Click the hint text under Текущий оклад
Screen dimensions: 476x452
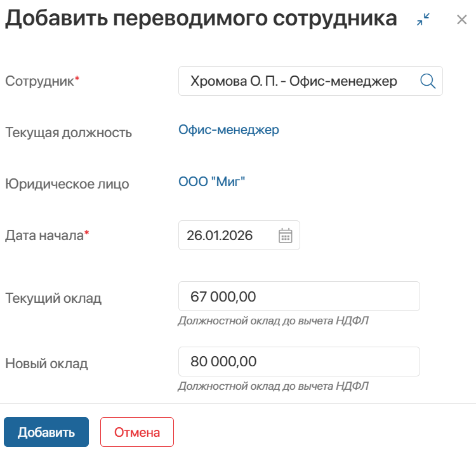coord(273,321)
